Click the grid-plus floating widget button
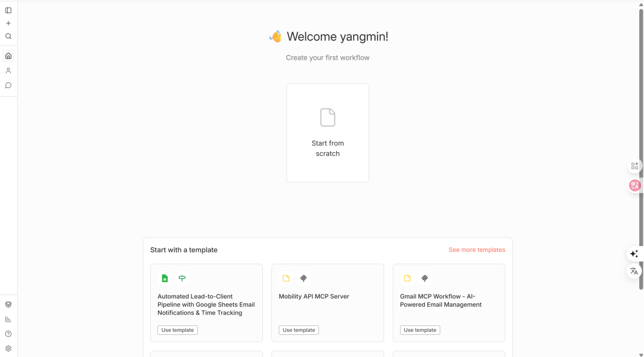This screenshot has height=357, width=644. click(x=634, y=166)
